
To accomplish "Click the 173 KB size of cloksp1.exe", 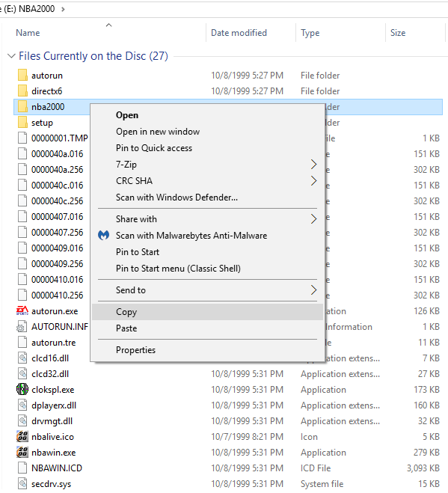I will point(426,390).
